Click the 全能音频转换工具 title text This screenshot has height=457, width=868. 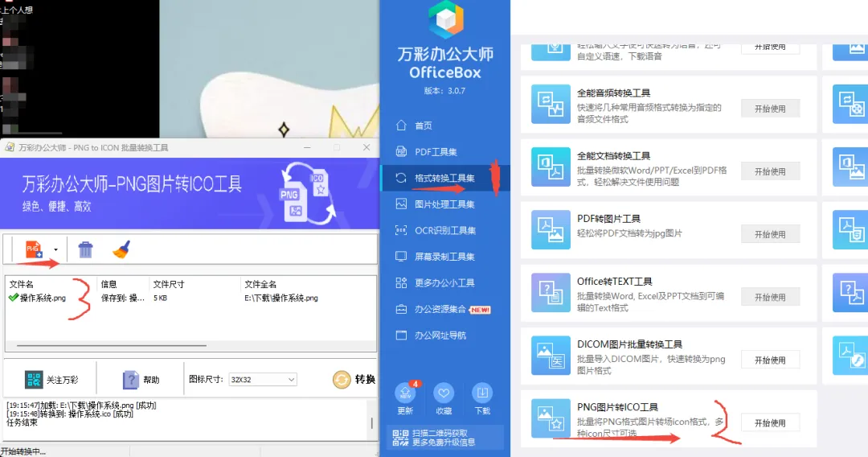[x=613, y=93]
